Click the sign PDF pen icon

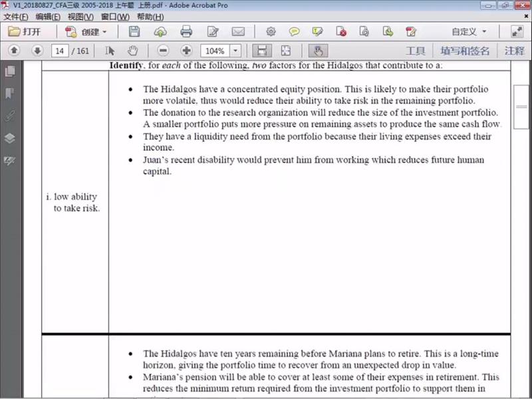tap(411, 32)
